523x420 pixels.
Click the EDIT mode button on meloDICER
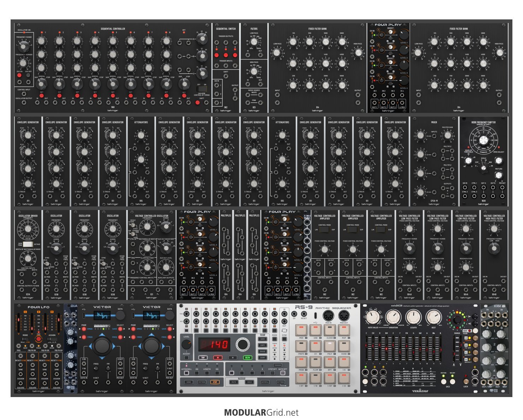[x=475, y=331]
